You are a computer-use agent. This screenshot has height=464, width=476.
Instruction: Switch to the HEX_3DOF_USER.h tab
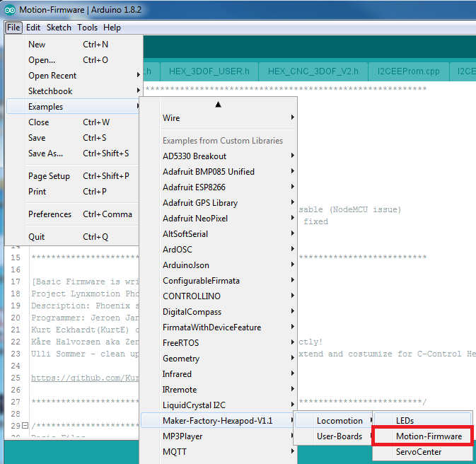[x=209, y=71]
